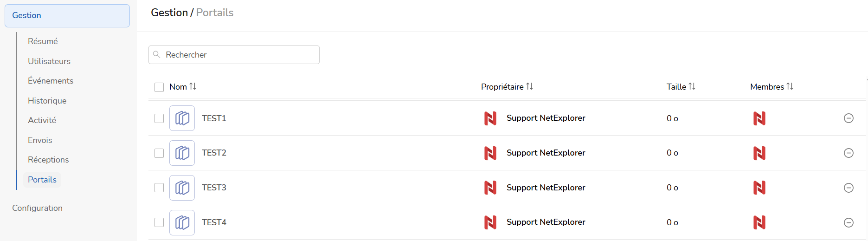The width and height of the screenshot is (868, 241).
Task: Collapse the Gestion sidebar group
Action: 67,16
